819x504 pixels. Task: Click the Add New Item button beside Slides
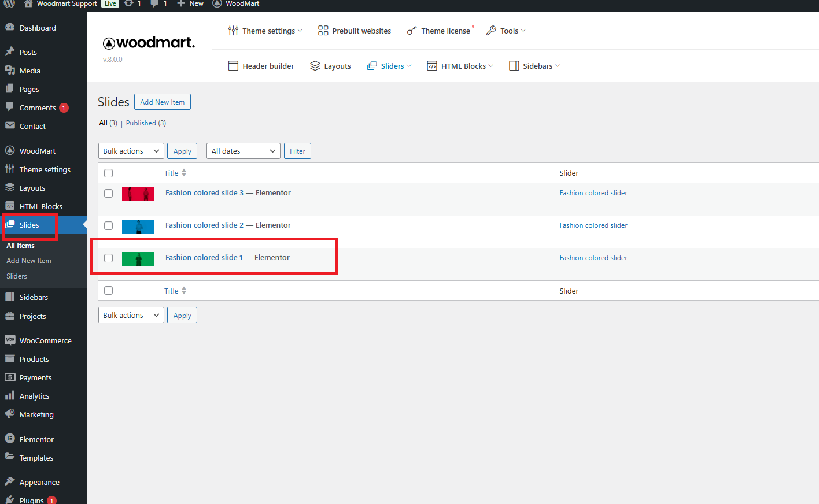pyautogui.click(x=163, y=102)
